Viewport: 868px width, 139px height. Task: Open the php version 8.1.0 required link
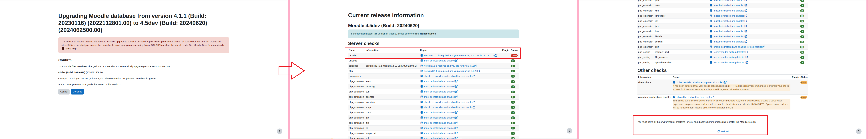tap(450, 71)
